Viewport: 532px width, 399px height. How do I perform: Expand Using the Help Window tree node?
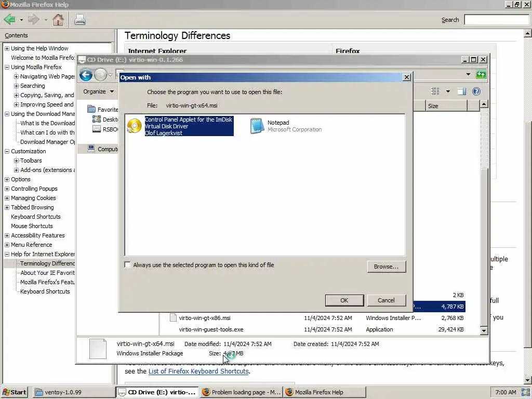[7, 48]
